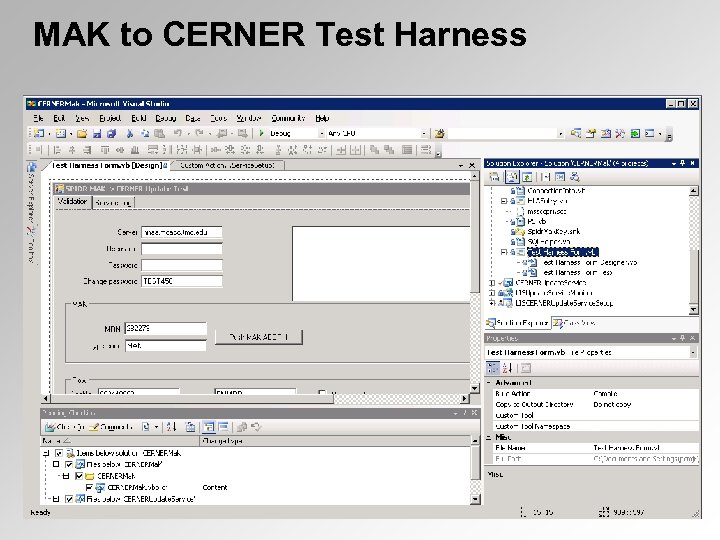The width and height of the screenshot is (720, 540).
Task: Click the Paste clipboard icon
Action: [159, 134]
